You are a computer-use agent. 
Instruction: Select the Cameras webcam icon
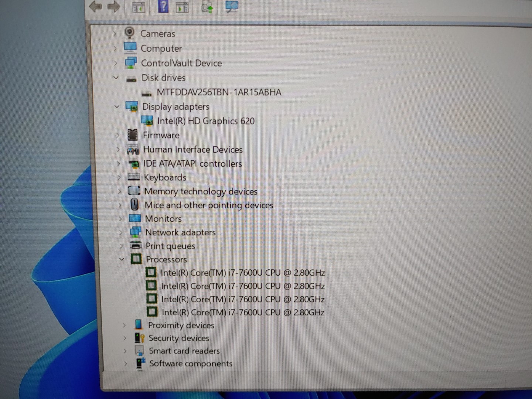pos(129,33)
